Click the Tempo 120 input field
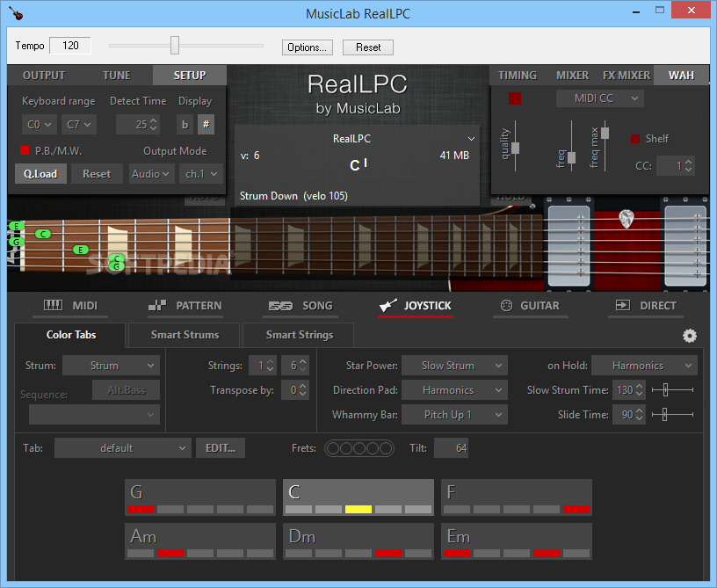The height and width of the screenshot is (588, 717). click(70, 46)
